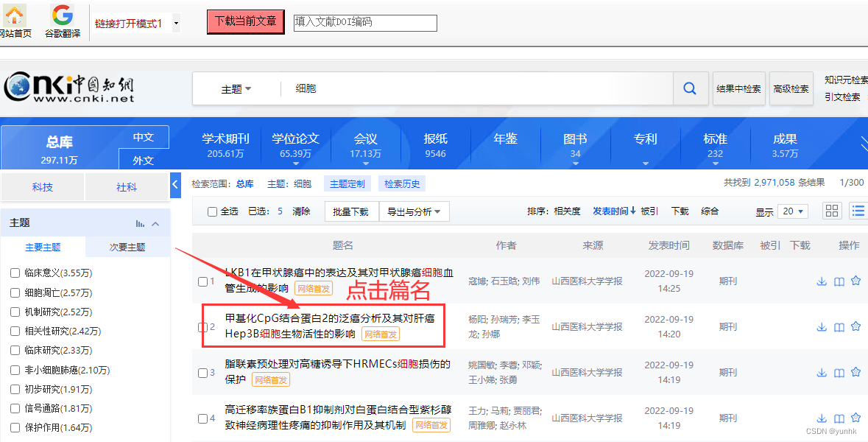Switch to the 中文 tab
This screenshot has width=868, height=442.
144,137
